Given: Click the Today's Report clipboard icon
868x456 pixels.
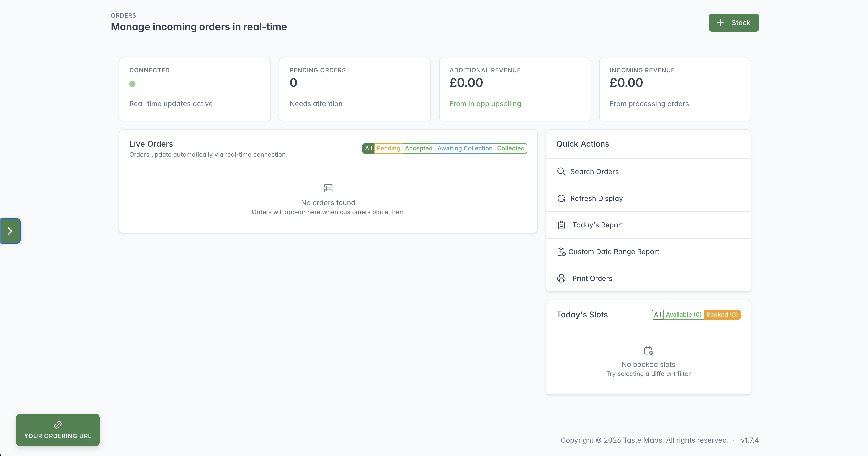Looking at the screenshot, I should (561, 225).
